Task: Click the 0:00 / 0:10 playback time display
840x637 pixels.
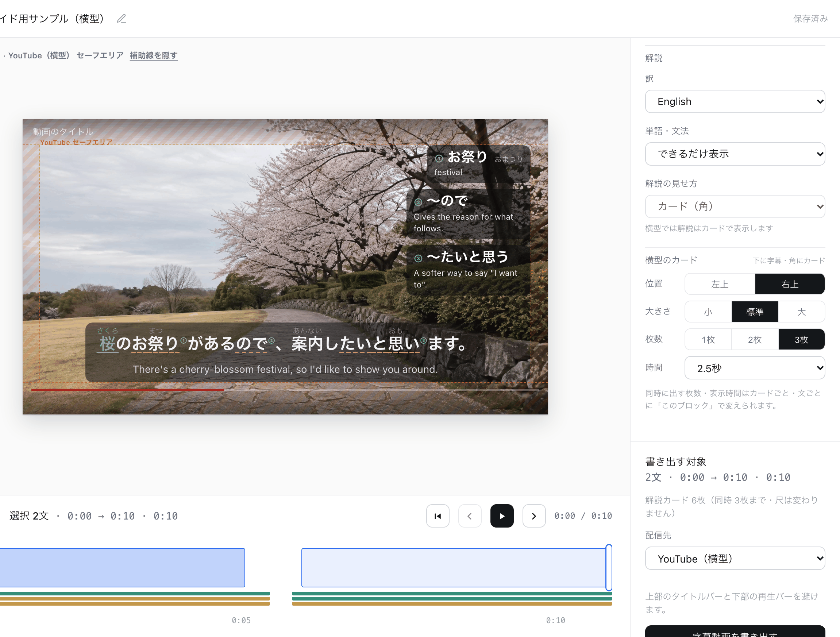Action: pos(583,516)
